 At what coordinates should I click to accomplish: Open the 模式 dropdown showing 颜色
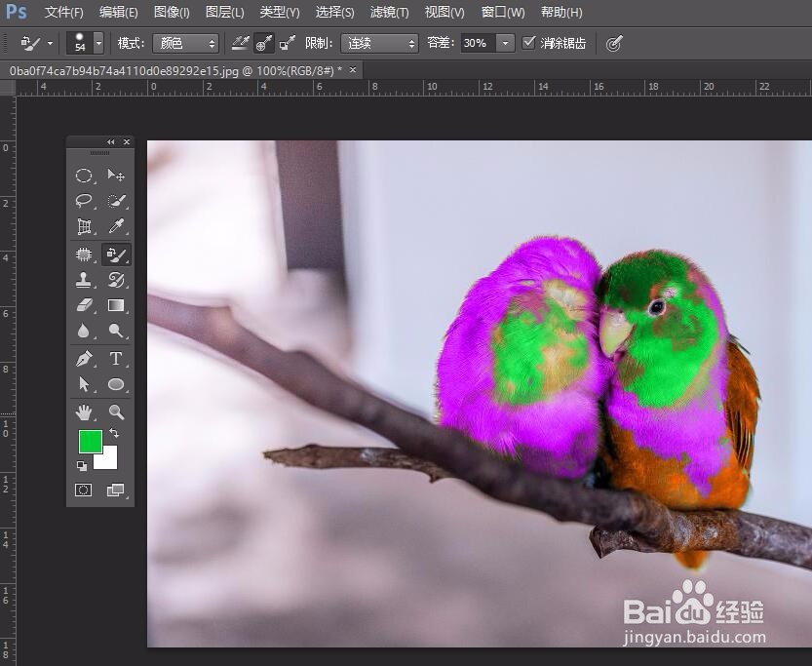pos(185,44)
